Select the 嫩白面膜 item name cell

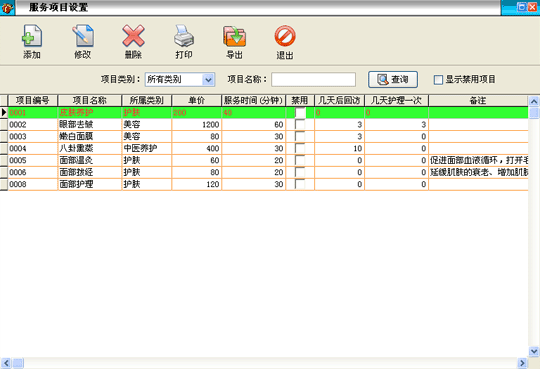90,136
